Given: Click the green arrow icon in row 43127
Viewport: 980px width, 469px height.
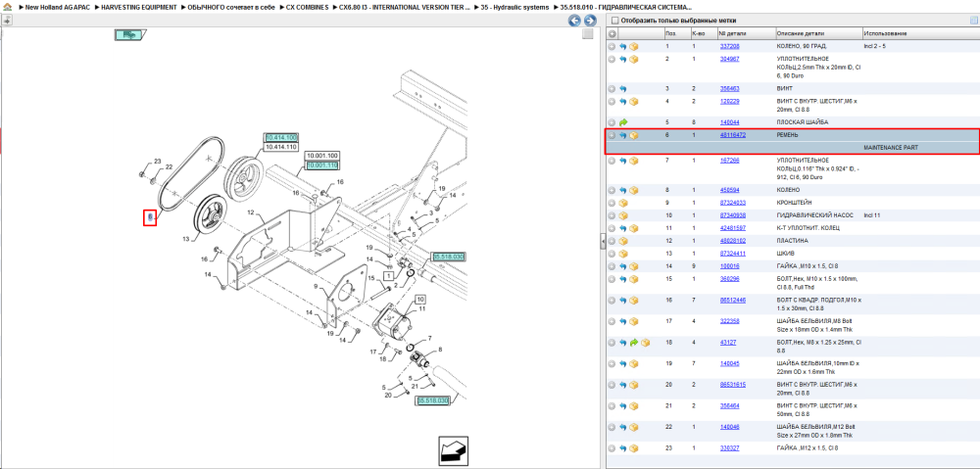Looking at the screenshot, I should (634, 343).
